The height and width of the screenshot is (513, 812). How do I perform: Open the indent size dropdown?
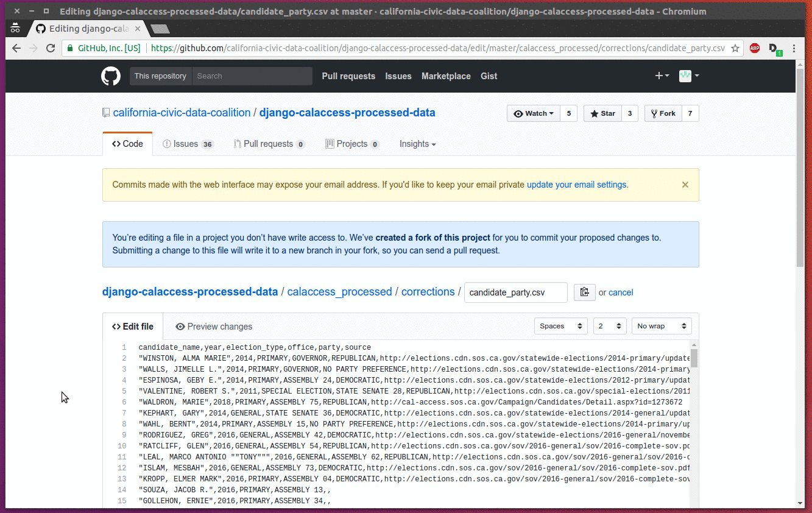(610, 326)
